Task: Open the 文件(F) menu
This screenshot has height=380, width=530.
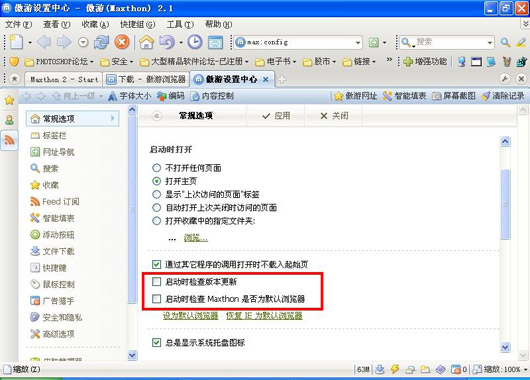Action: tap(18, 24)
